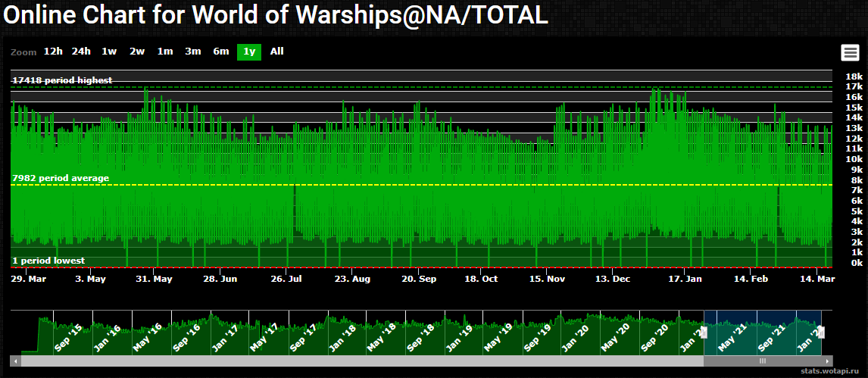Click the navigator's right range handle
The width and height of the screenshot is (868, 378).
[822, 332]
